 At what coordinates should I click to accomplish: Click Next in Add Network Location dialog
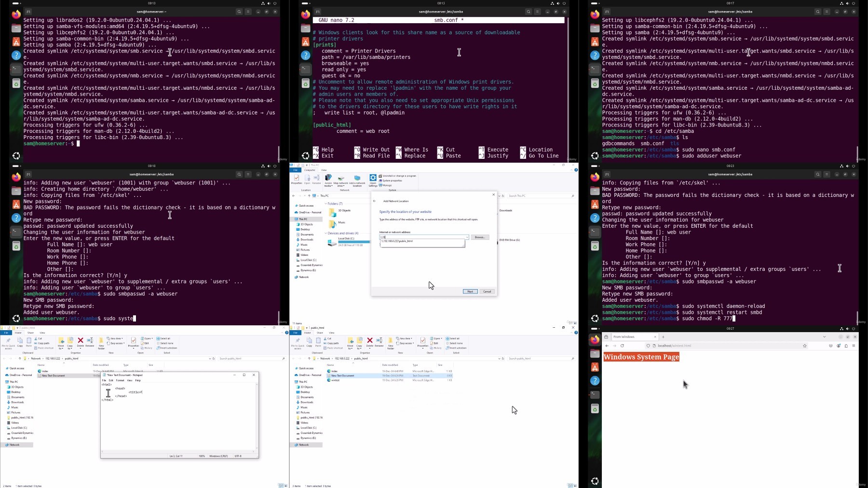click(470, 292)
